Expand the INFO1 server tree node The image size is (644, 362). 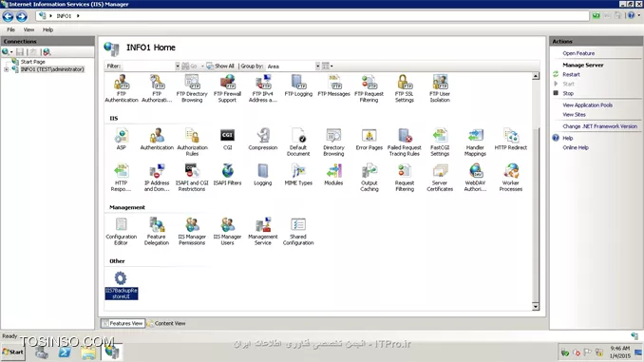click(6, 69)
